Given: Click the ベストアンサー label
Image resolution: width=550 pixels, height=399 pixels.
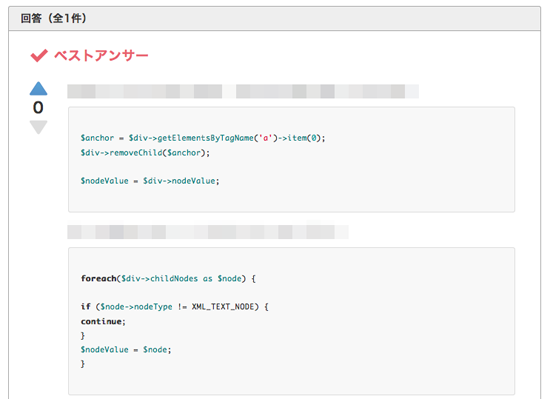Looking at the screenshot, I should pyautogui.click(x=101, y=55).
